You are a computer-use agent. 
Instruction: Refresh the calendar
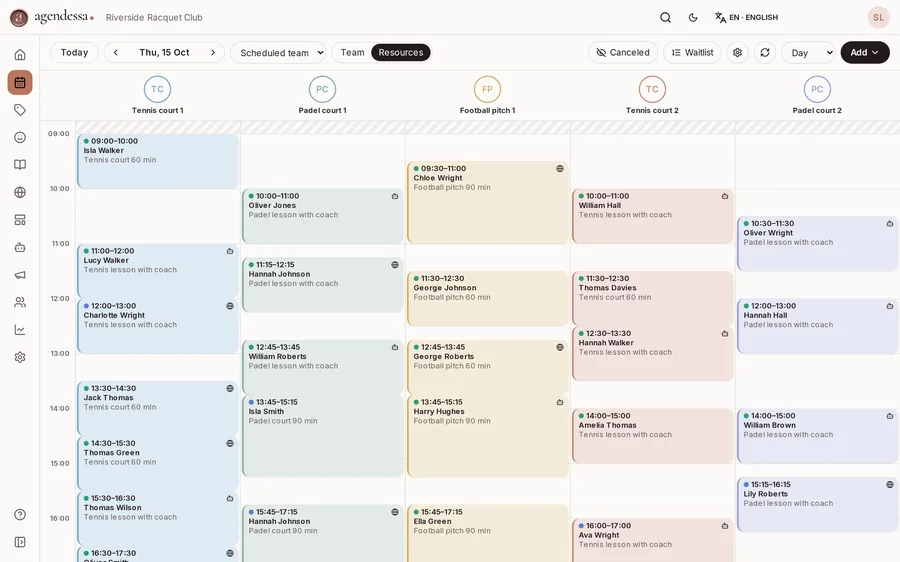(x=765, y=52)
